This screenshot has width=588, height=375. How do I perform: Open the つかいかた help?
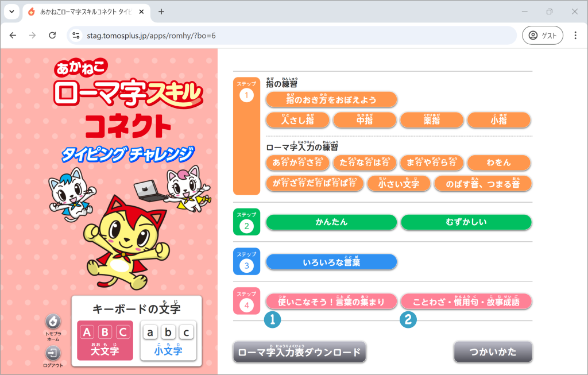(493, 352)
